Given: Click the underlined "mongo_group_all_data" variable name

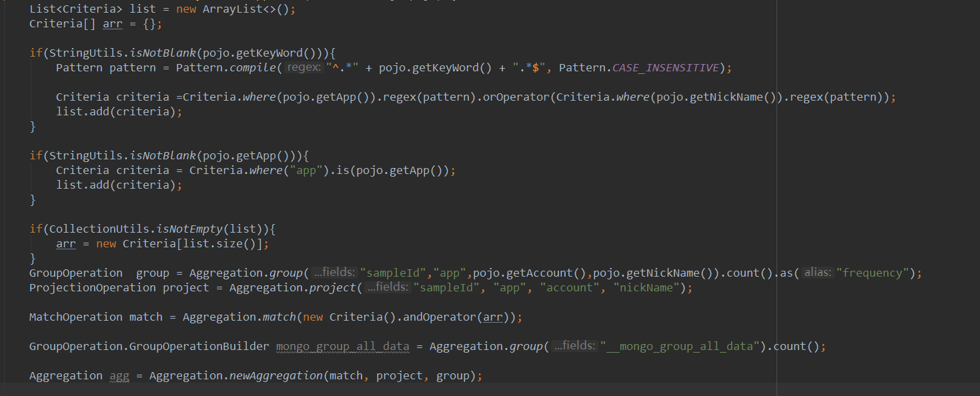Looking at the screenshot, I should point(342,346).
